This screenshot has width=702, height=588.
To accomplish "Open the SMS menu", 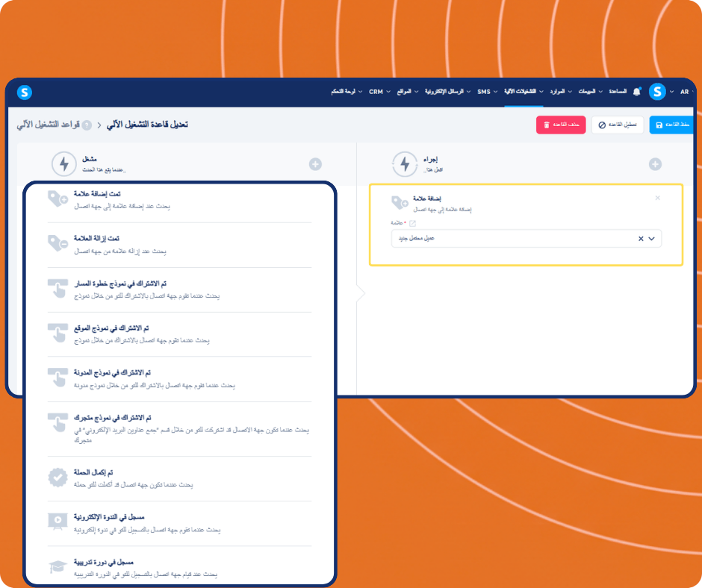I will 487,92.
